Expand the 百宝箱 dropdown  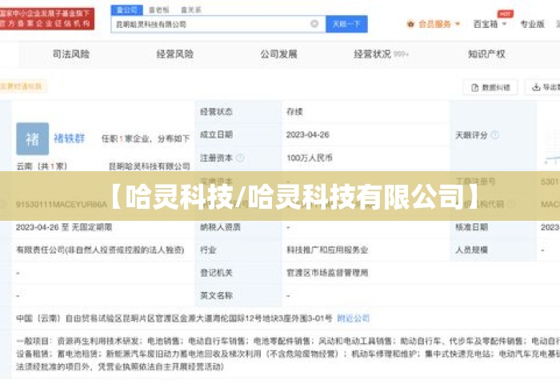tap(490, 24)
